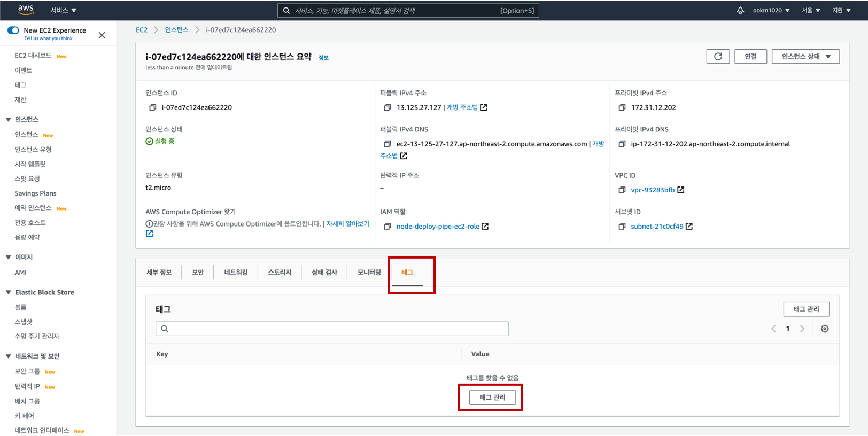Viewport: 868px width, 436px height.
Task: Open AMI in sidebar
Action: click(x=20, y=272)
